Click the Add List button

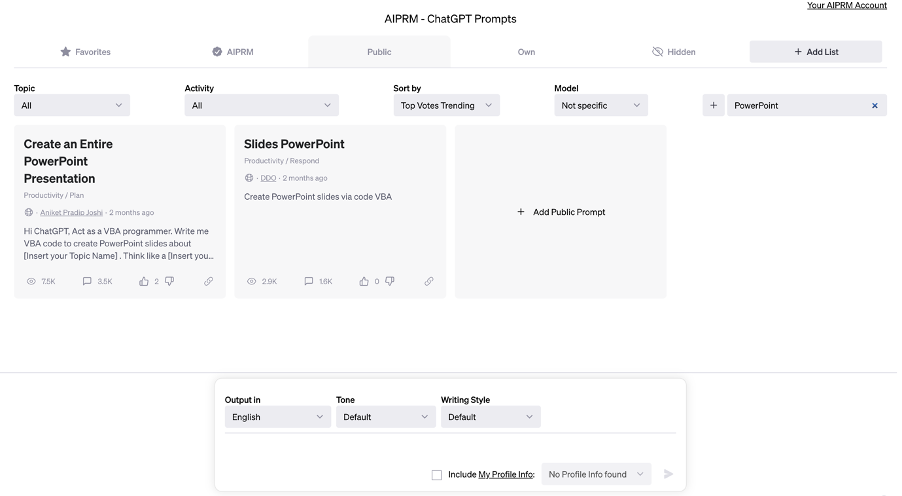point(816,52)
